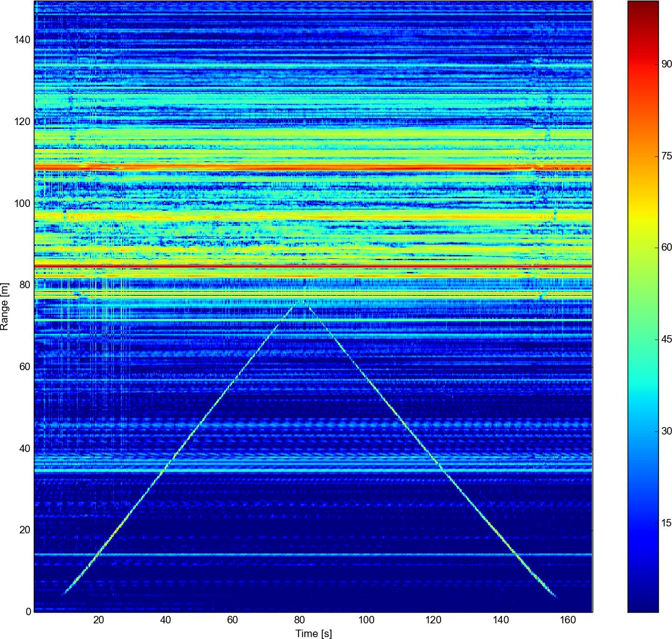Image resolution: width=672 pixels, height=639 pixels.
Task: Click the red horizontal band near 109 m
Action: pos(313,168)
